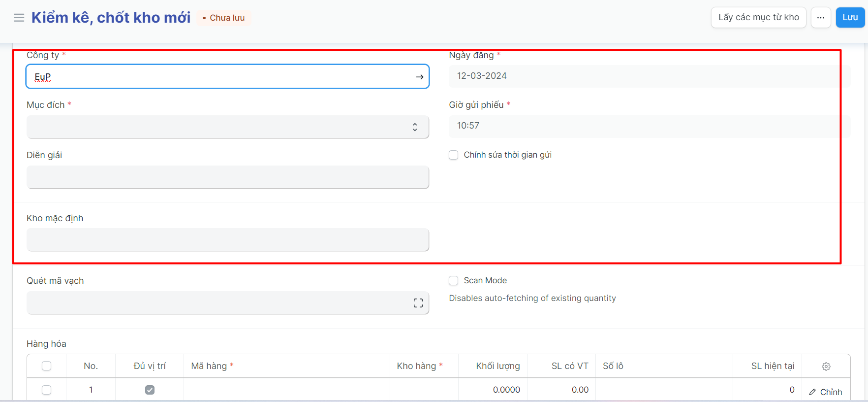Click the Mã hàng cell in row 1

[286, 390]
